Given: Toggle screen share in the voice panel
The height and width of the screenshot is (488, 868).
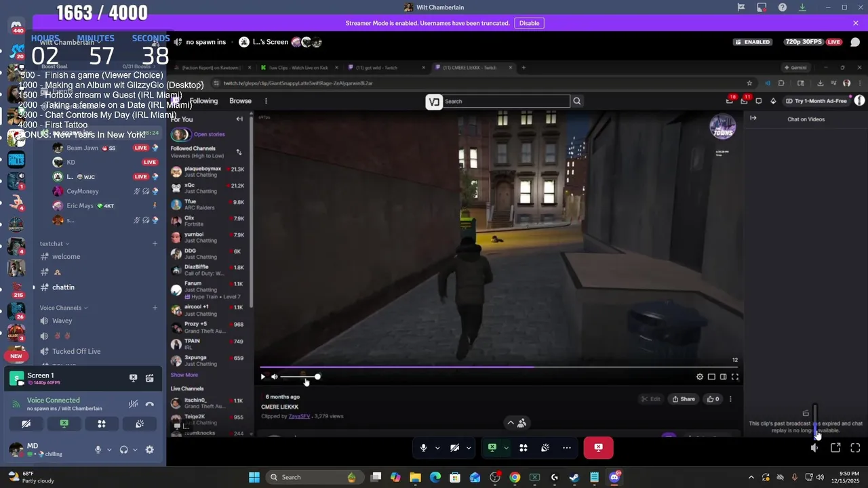Looking at the screenshot, I should (64, 424).
